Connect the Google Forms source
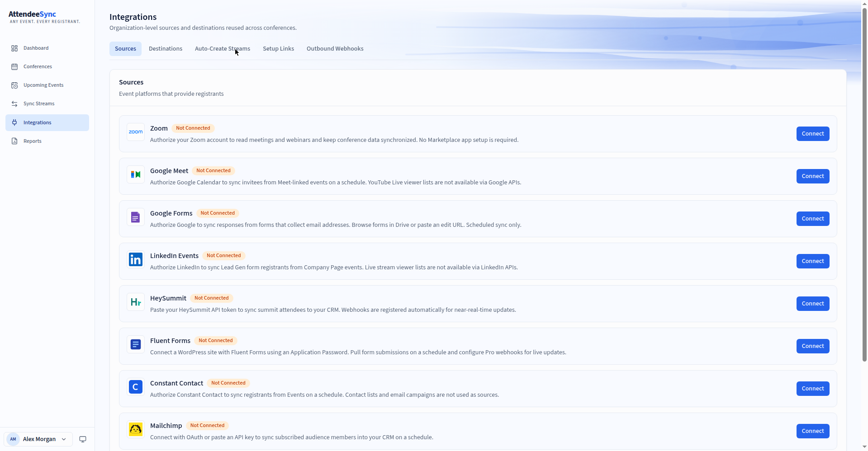The height and width of the screenshot is (451, 868). [813, 219]
